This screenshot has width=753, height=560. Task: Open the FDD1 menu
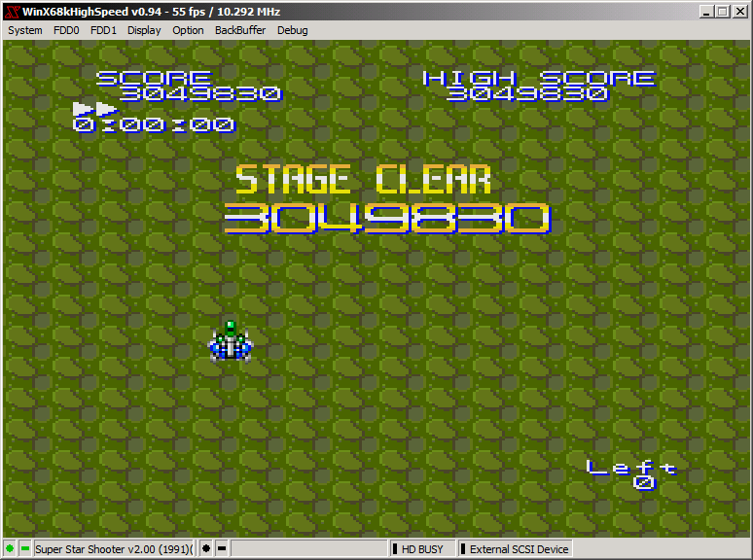point(103,30)
